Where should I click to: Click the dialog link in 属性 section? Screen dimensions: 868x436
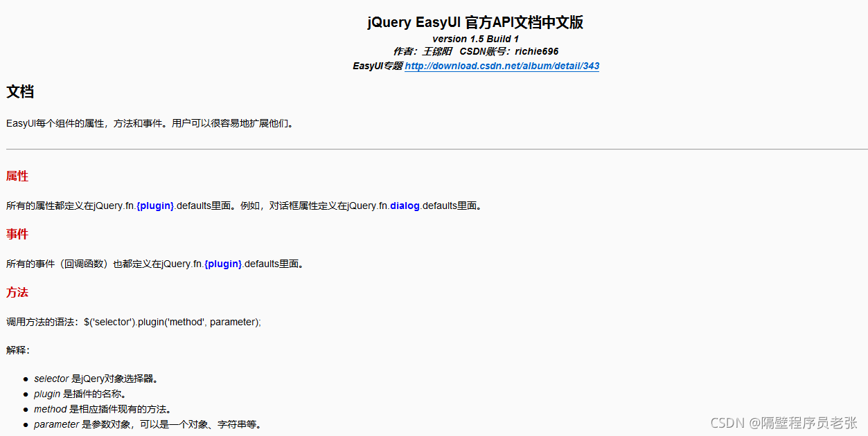(405, 205)
